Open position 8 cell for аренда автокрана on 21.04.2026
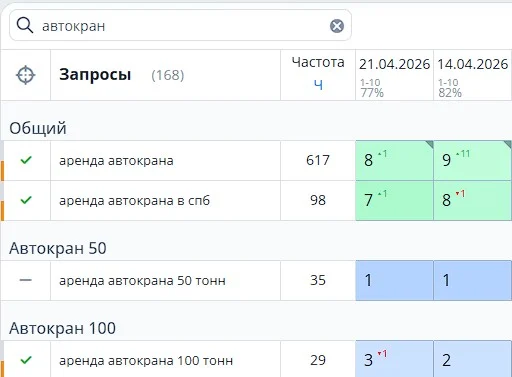The image size is (512, 377). coord(394,160)
